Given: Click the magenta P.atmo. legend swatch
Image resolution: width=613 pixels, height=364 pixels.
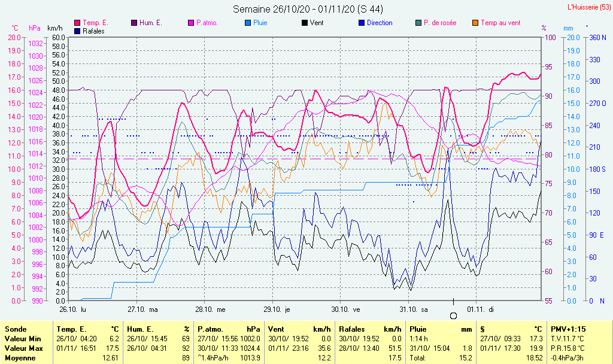Looking at the screenshot, I should coord(191,23).
